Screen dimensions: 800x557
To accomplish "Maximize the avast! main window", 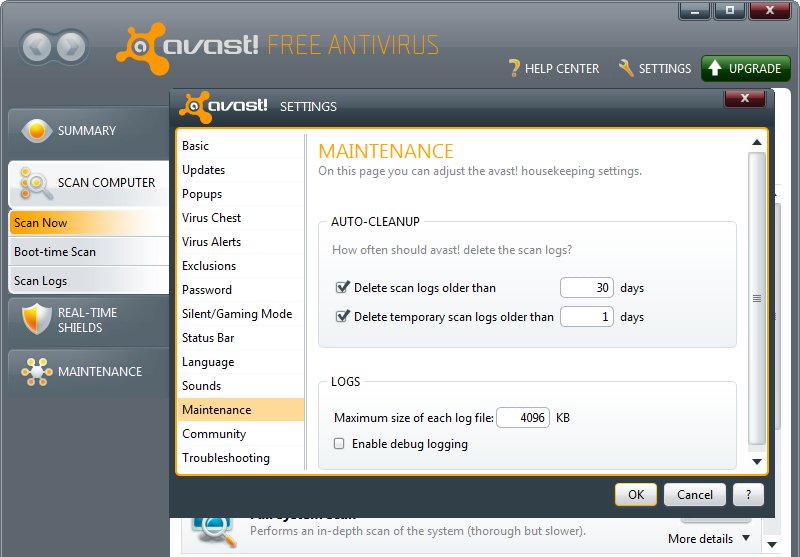I will pos(730,11).
